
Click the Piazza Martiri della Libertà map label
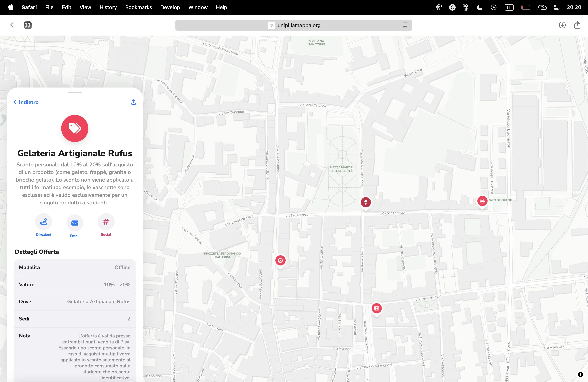pyautogui.click(x=341, y=169)
